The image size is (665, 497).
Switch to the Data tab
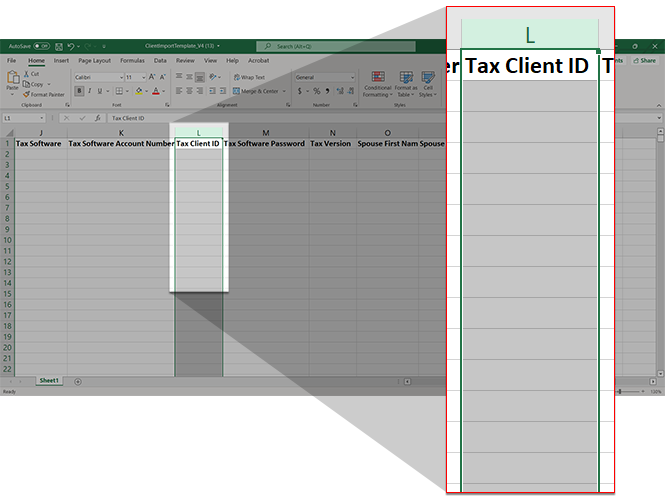tap(160, 61)
